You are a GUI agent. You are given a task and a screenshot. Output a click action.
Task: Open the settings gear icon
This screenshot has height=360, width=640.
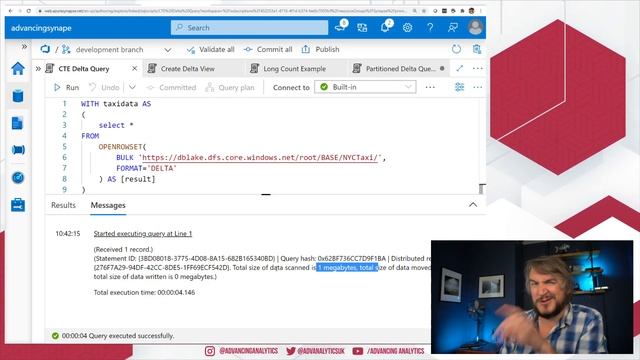tap(407, 28)
